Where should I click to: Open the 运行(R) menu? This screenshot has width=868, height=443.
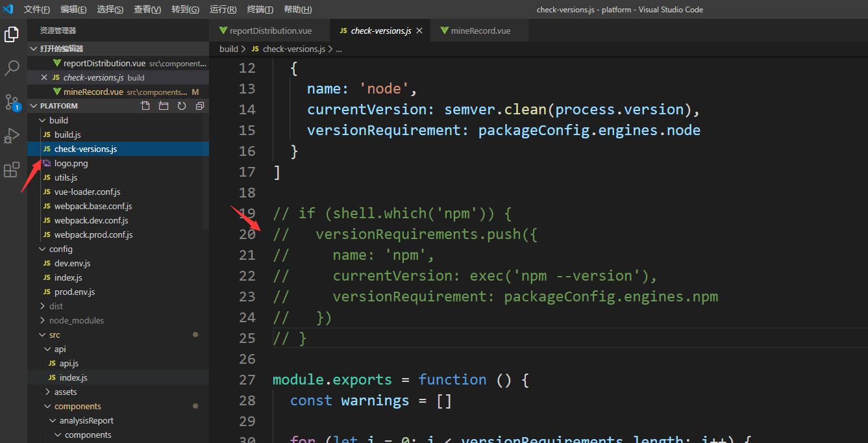click(223, 10)
